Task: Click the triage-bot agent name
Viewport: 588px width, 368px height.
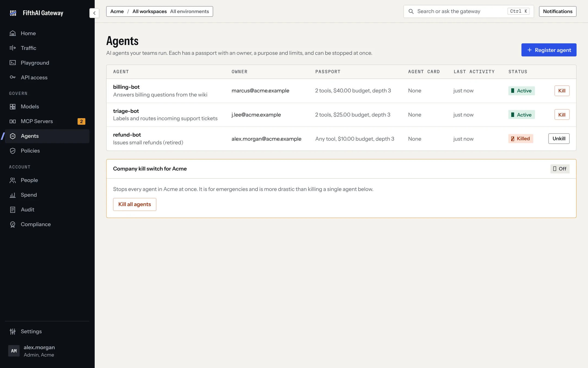Action: [126, 111]
